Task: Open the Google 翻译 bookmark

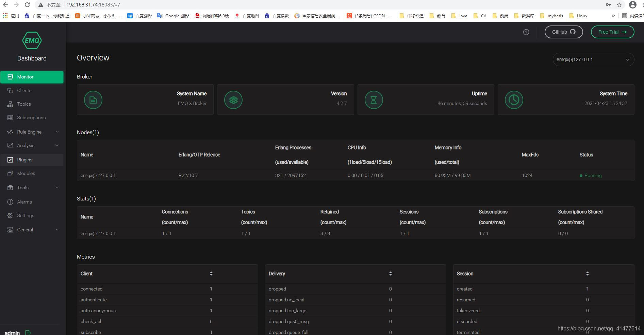Action: pos(173,16)
